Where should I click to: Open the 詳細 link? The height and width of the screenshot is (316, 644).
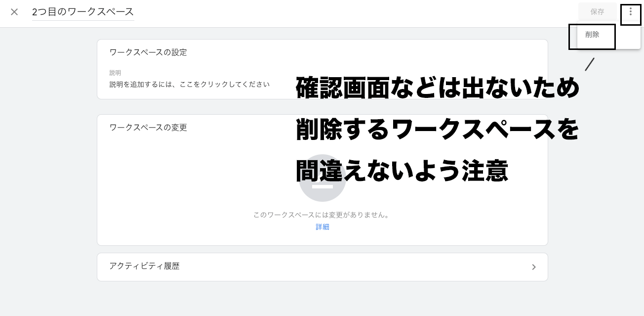pos(322,227)
